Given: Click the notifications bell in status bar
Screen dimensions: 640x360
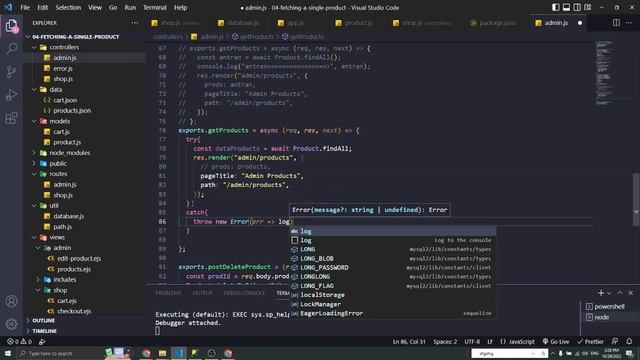Looking at the screenshot, I should point(629,341).
